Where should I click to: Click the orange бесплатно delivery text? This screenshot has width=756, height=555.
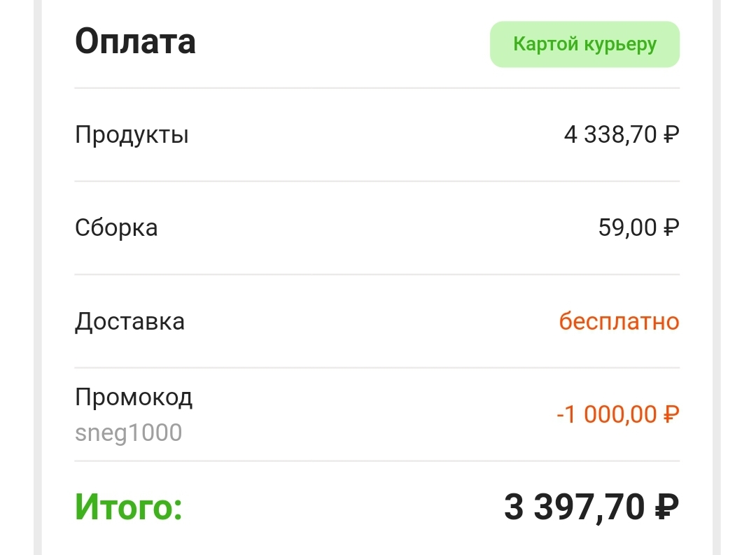tap(619, 321)
